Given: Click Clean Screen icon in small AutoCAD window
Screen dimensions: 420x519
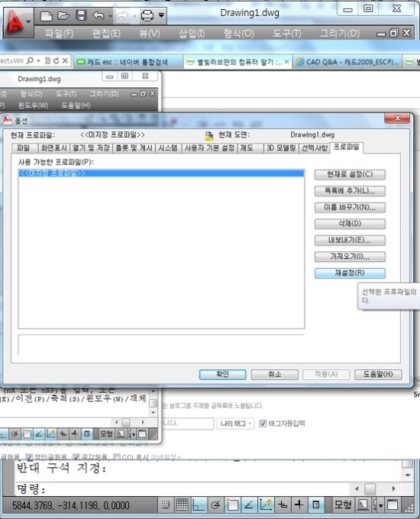Looking at the screenshot, I should click(x=142, y=433).
